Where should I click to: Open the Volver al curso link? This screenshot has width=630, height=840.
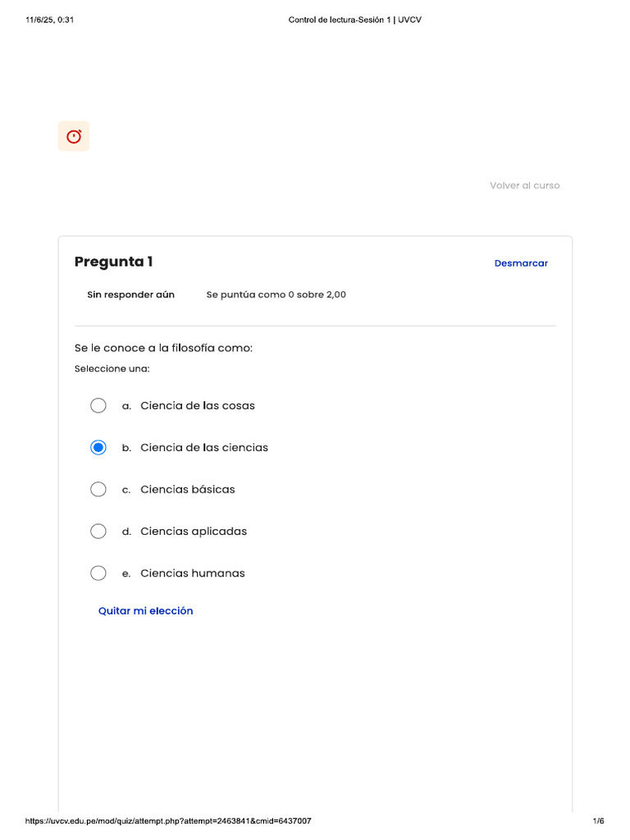point(524,185)
